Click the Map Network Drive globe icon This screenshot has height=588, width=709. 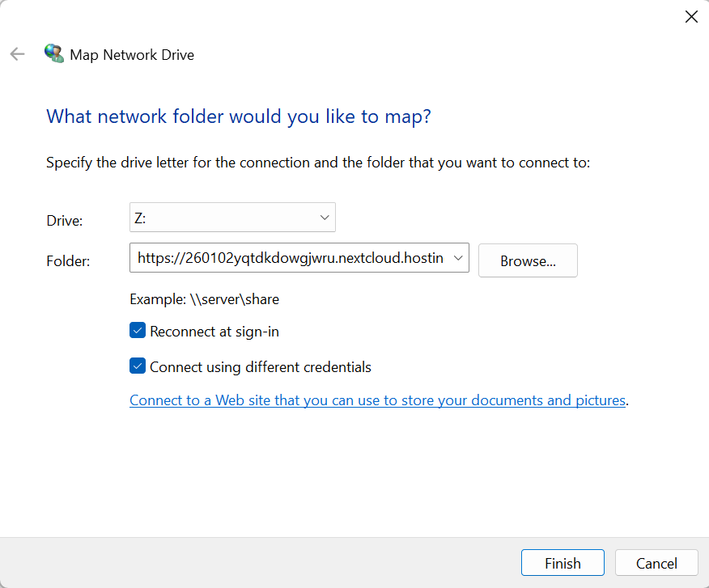(x=53, y=53)
